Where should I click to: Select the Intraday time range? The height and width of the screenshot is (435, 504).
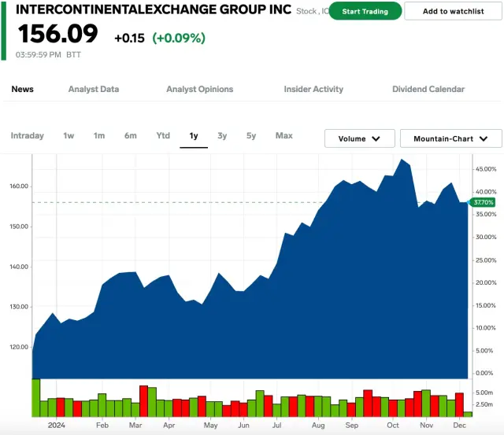pyautogui.click(x=28, y=136)
